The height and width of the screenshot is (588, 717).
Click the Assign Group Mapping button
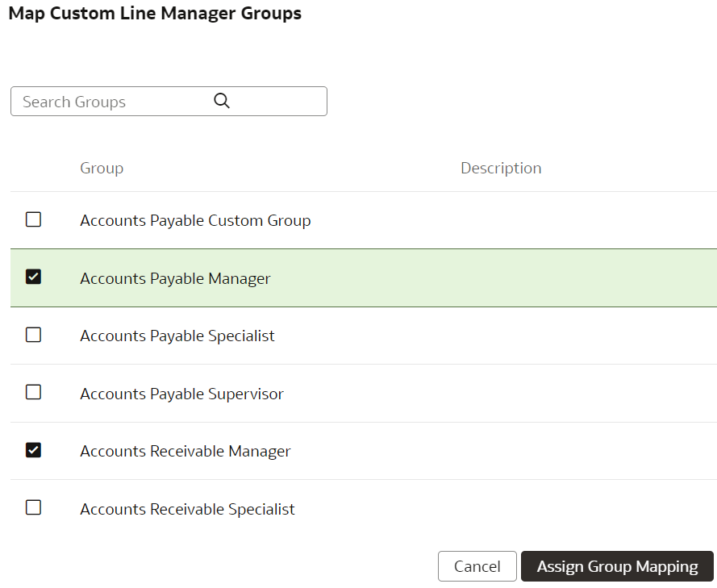(x=617, y=565)
